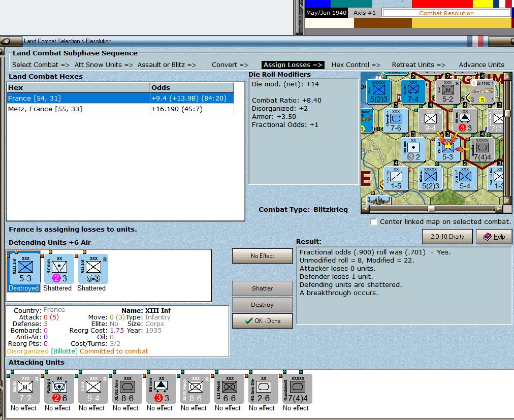Viewport: 514px width, 420px height.
Task: Click the Axis #1 impulse label
Action: click(364, 13)
